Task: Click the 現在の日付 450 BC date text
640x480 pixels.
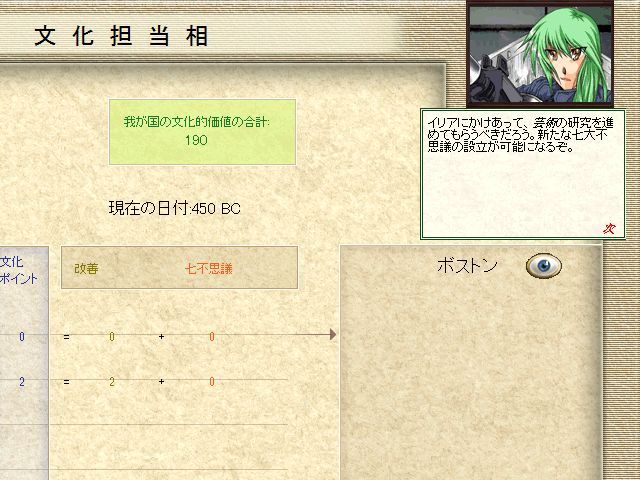Action: pos(175,209)
